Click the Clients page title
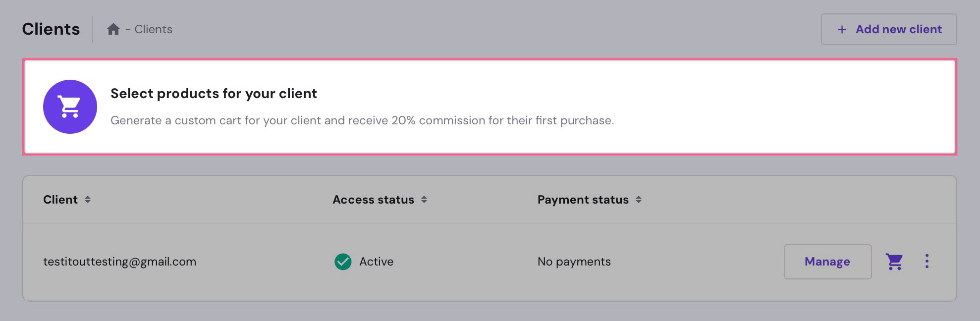 (x=51, y=29)
